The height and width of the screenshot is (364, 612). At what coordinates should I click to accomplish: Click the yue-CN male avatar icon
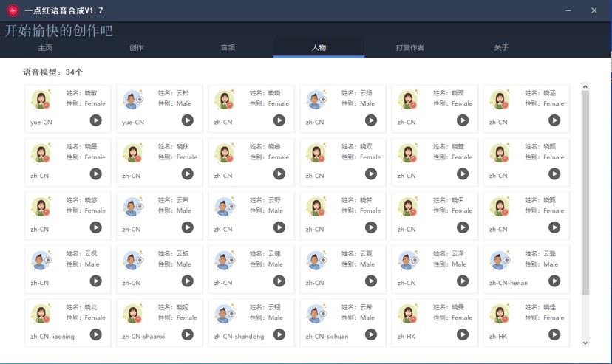click(133, 100)
